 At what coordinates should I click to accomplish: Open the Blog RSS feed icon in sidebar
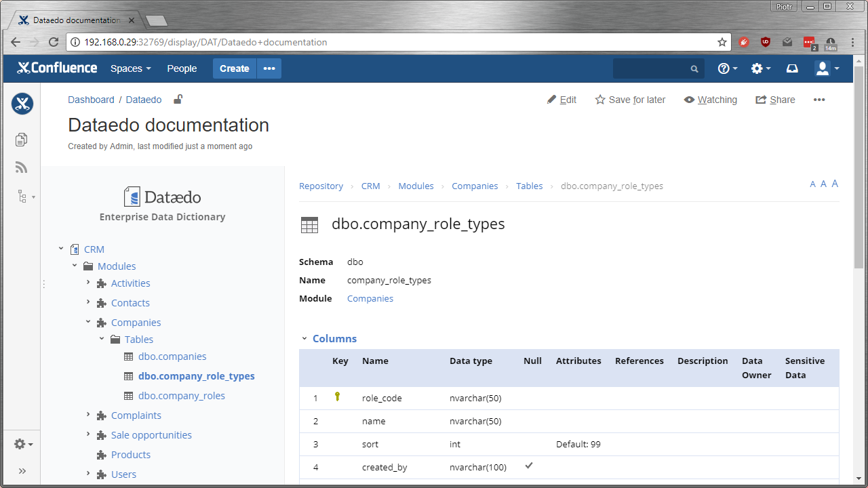22,168
